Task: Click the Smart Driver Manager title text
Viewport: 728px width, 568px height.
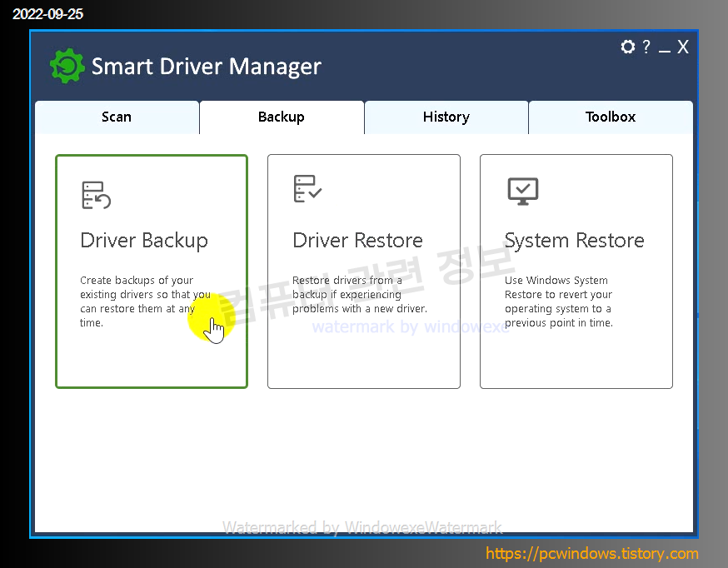Action: pos(206,67)
